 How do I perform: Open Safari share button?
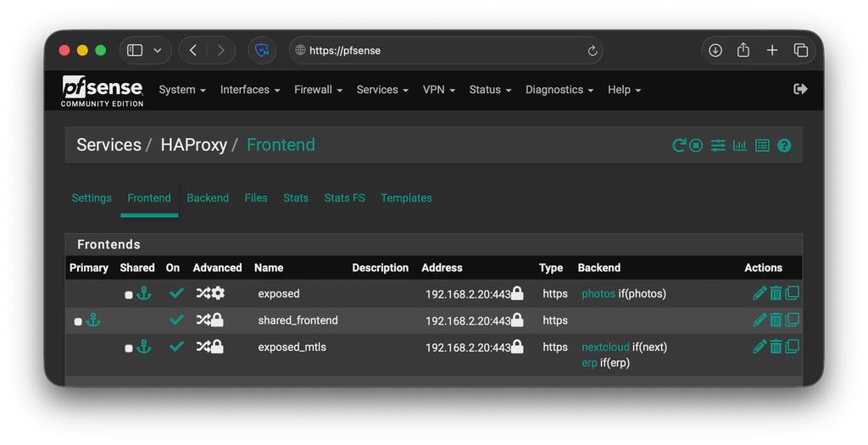click(x=743, y=50)
